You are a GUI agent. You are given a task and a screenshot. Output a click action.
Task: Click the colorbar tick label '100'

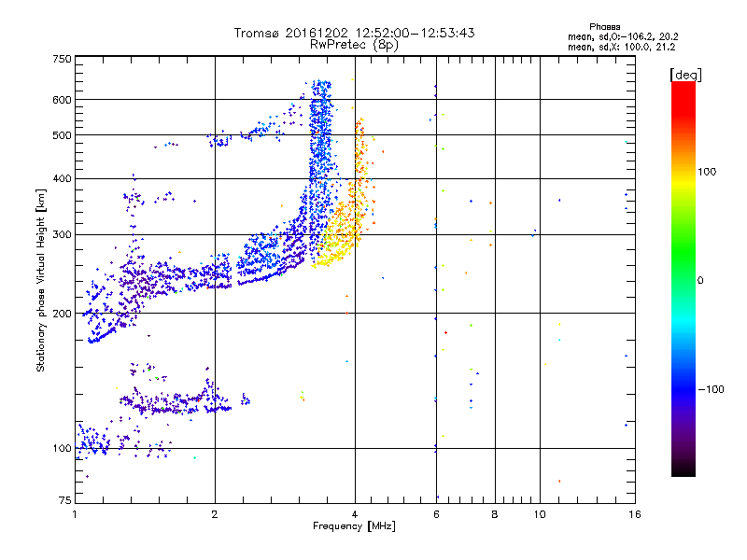pos(707,172)
